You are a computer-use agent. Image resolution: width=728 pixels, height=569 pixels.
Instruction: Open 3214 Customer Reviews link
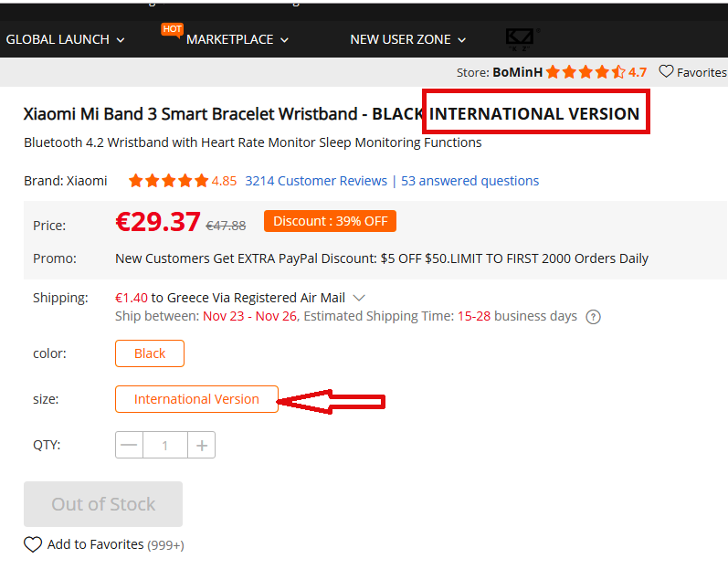coord(316,181)
